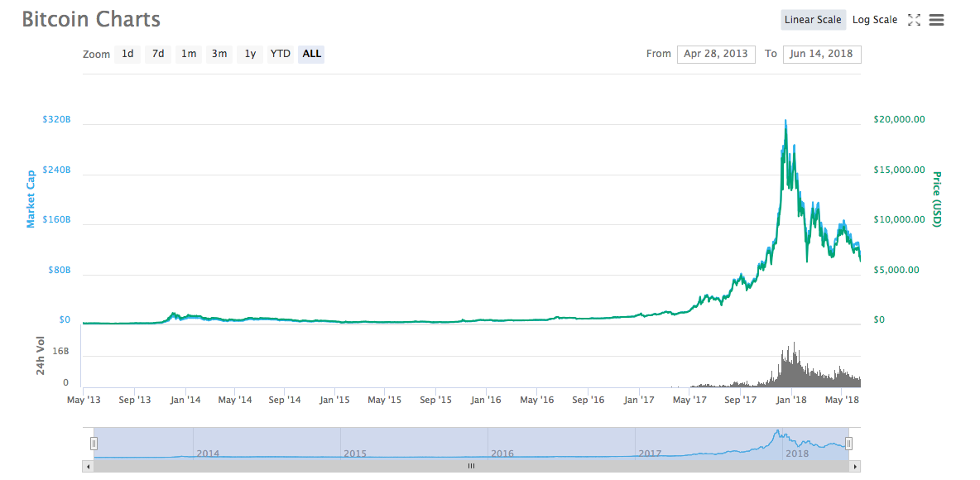Set zoom range to 1y
Image resolution: width=980 pixels, height=480 pixels.
click(x=250, y=54)
